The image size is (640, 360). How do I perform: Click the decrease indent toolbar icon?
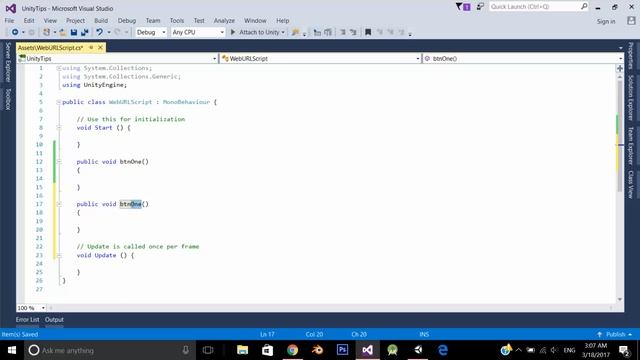[x=317, y=32]
